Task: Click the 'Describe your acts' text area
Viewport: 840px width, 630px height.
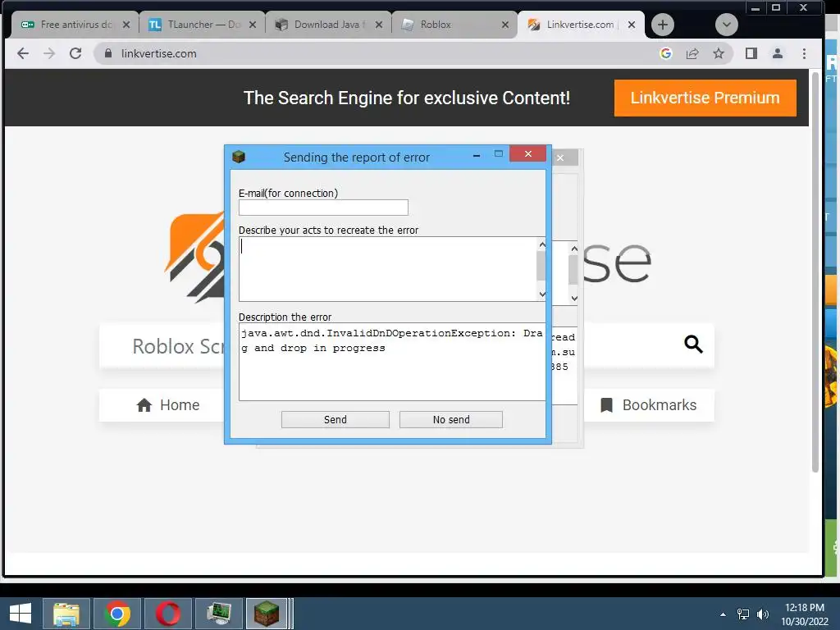Action: pyautogui.click(x=388, y=269)
